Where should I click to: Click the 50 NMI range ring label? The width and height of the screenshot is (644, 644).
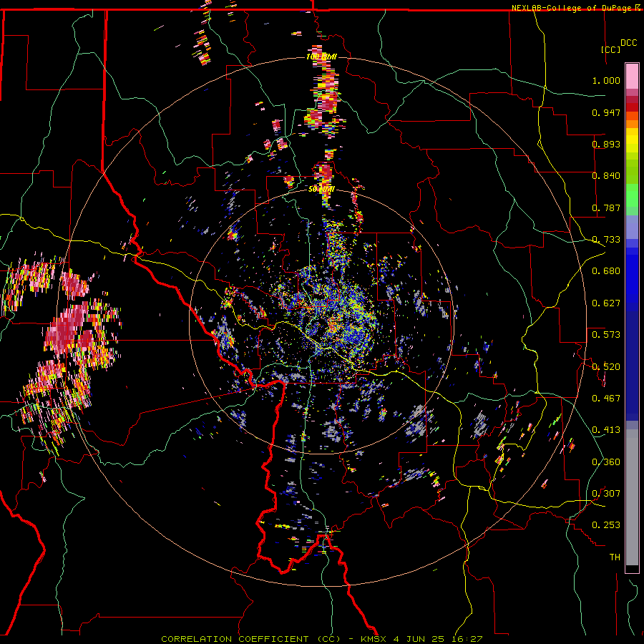321,190
